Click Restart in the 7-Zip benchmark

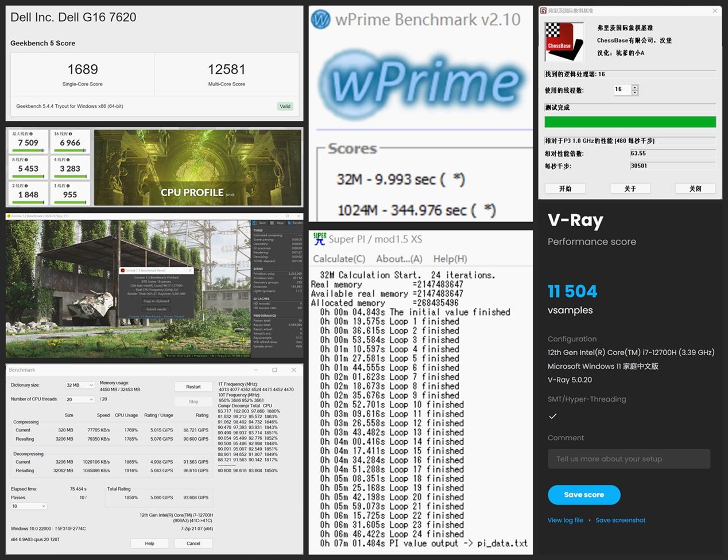click(x=193, y=387)
